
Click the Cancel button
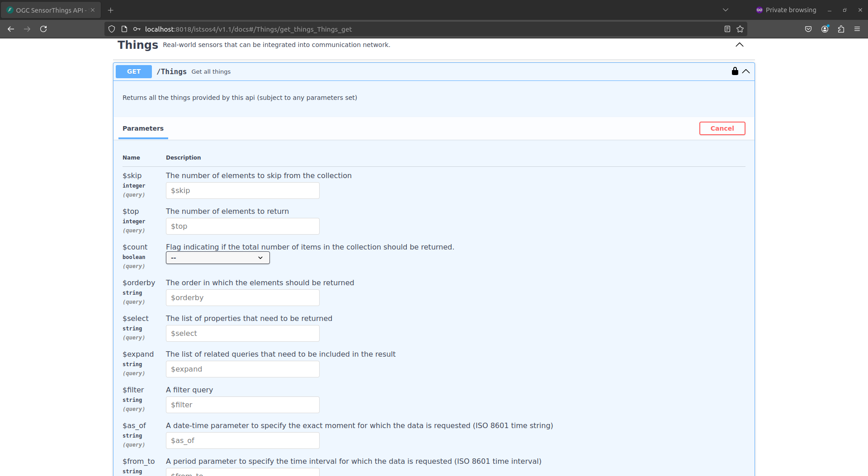[x=722, y=128]
